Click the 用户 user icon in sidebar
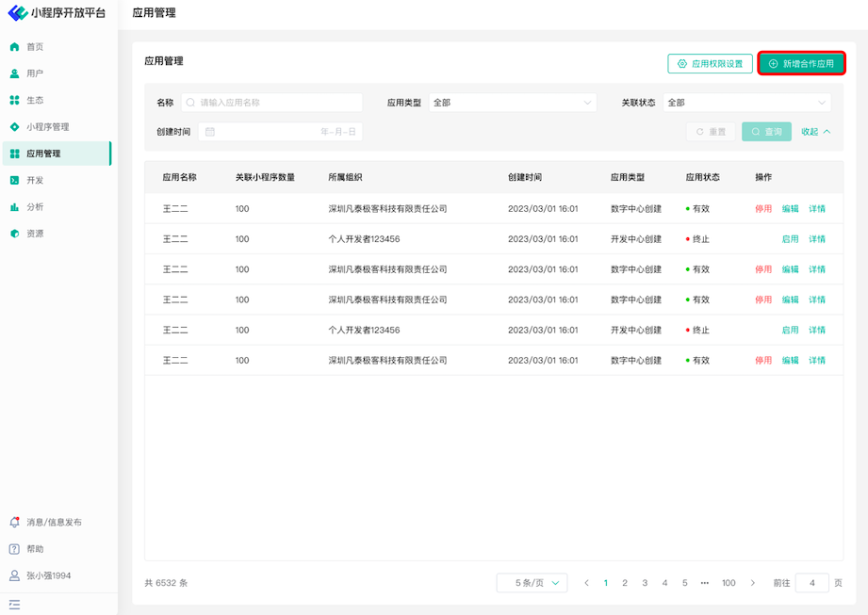Image resolution: width=868 pixels, height=615 pixels. (x=14, y=73)
